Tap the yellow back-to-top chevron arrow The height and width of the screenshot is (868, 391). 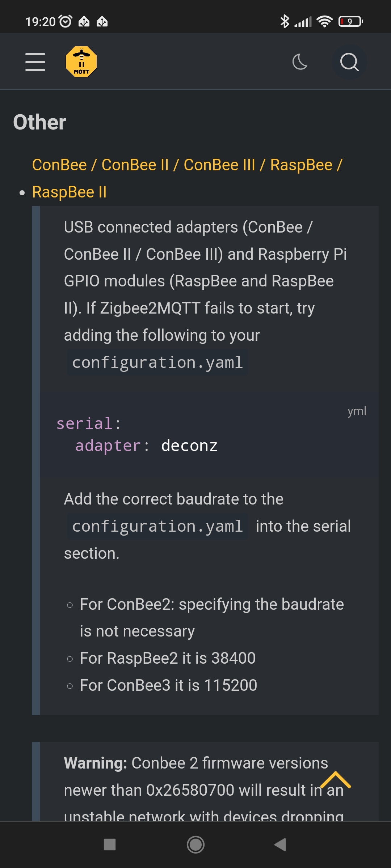click(336, 779)
